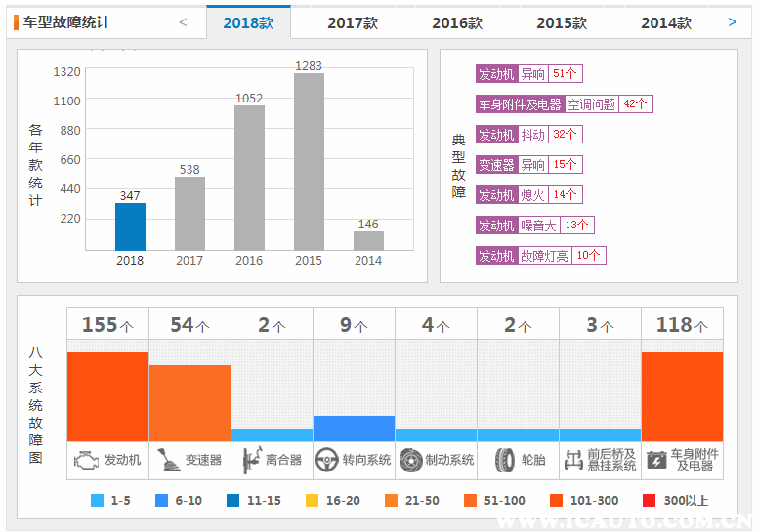This screenshot has width=757, height=532.
Task: Click the 101-300 red legend swatch
Action: pyautogui.click(x=557, y=501)
